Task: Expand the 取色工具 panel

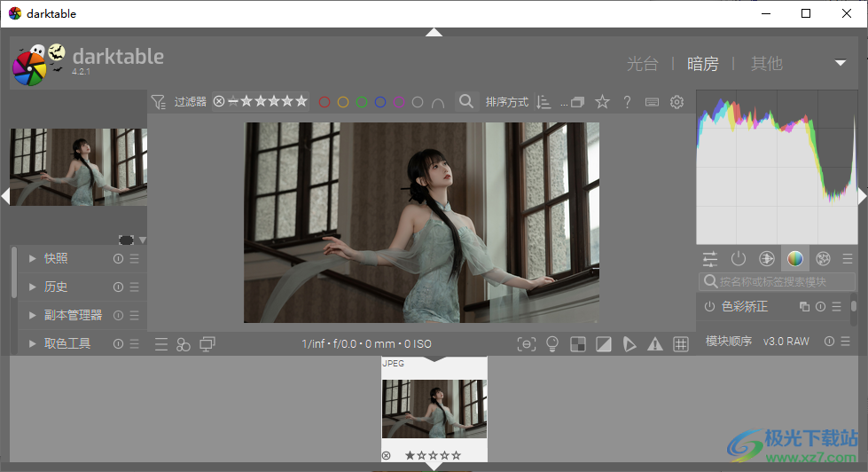Action: [32, 344]
